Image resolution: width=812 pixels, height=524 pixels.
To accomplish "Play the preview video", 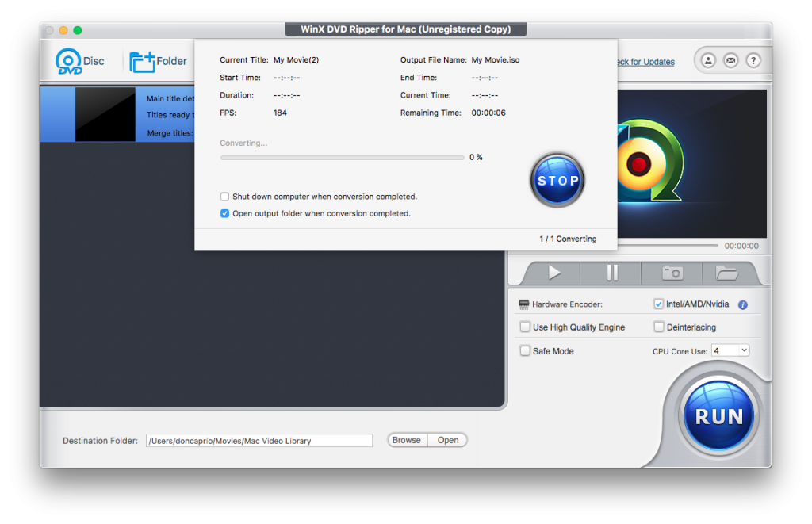I will [553, 273].
